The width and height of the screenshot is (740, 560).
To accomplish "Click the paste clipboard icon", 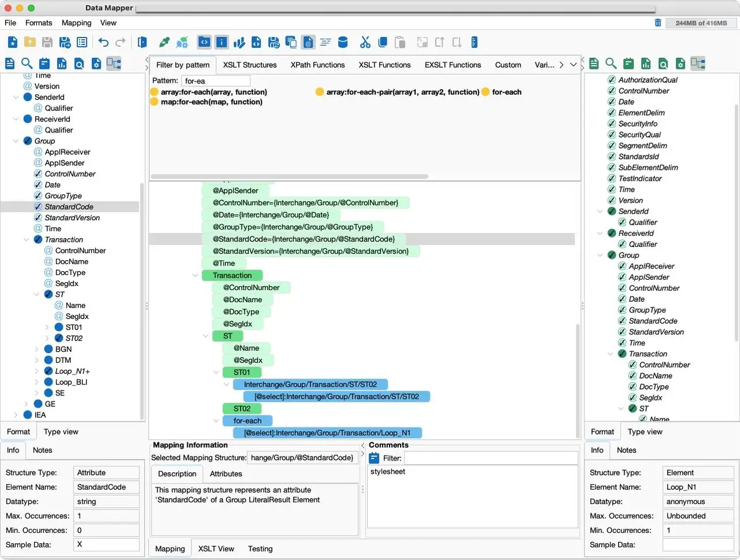I will point(399,42).
